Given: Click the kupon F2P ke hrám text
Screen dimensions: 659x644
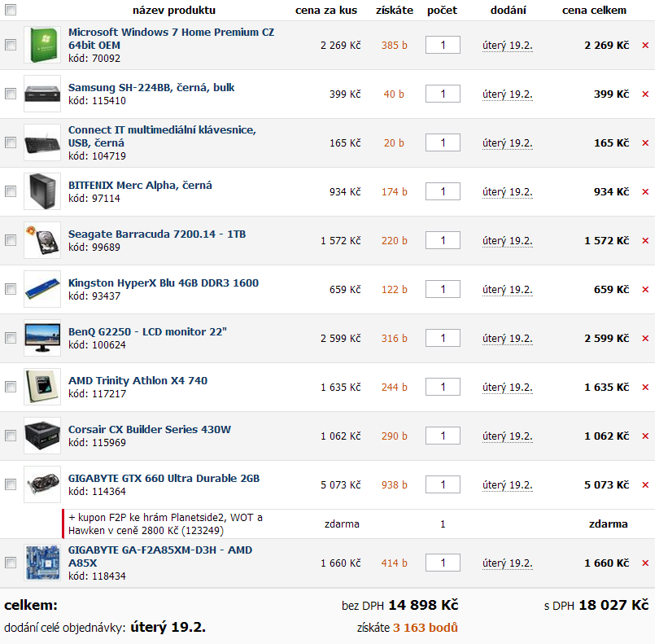Looking at the screenshot, I should 166,524.
